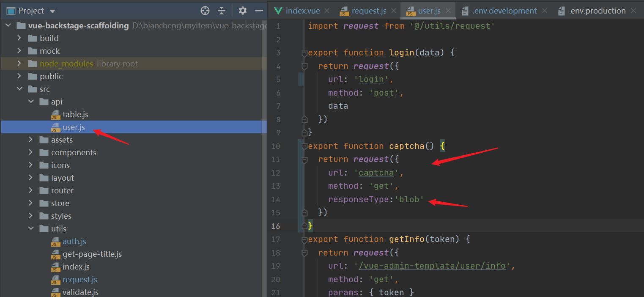Image resolution: width=644 pixels, height=297 pixels.
Task: Close the index.vue tab
Action: tap(328, 11)
